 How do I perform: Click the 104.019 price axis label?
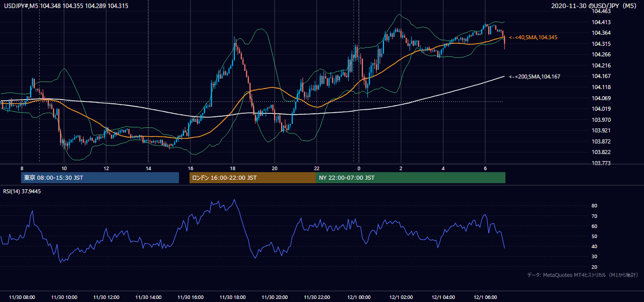[x=602, y=109]
